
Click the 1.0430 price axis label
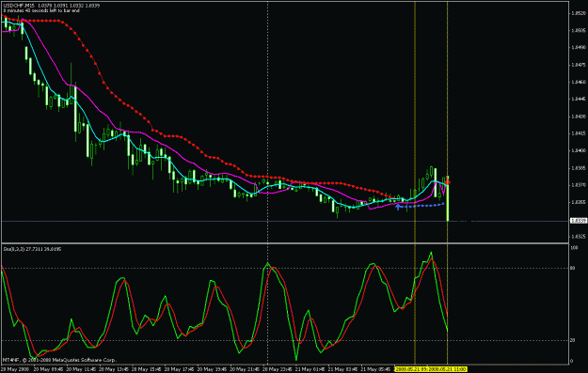point(578,117)
